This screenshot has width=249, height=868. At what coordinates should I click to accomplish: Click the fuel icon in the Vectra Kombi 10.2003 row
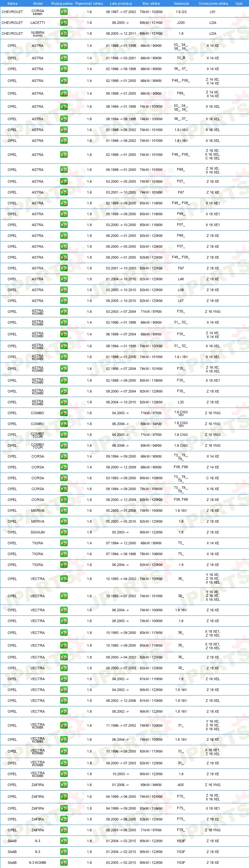pos(64,774)
